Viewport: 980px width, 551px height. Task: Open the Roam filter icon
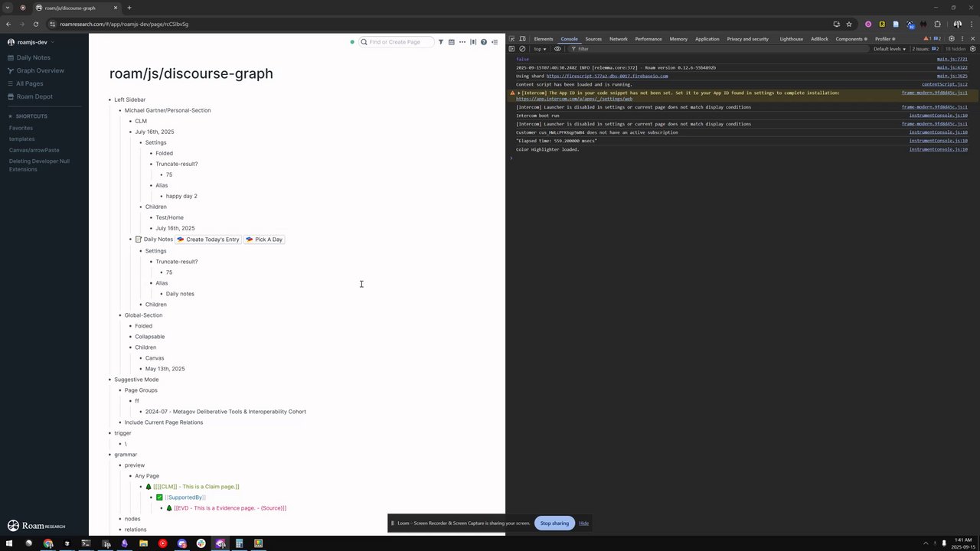441,42
